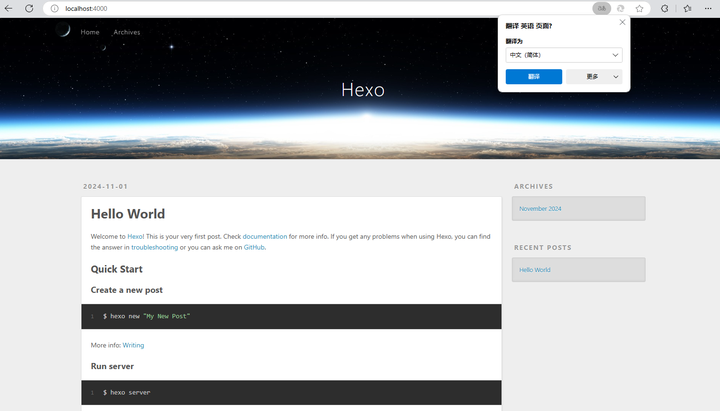Close the translate popup

tap(622, 22)
